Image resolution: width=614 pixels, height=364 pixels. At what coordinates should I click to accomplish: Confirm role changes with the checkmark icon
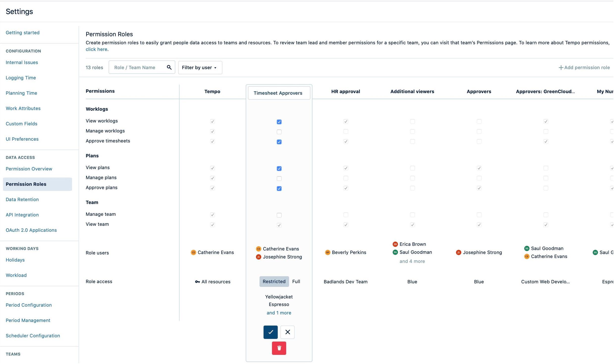click(x=270, y=332)
